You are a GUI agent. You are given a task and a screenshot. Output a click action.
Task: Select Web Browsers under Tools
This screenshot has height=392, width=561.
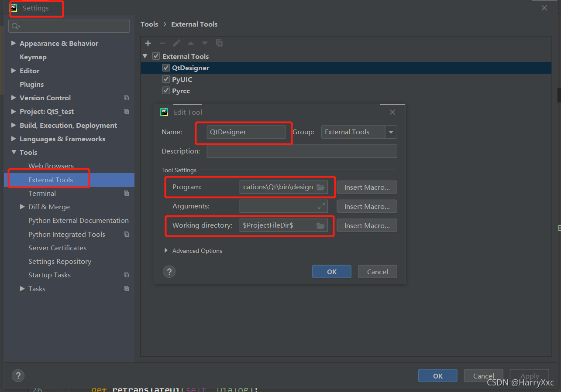tap(51, 166)
